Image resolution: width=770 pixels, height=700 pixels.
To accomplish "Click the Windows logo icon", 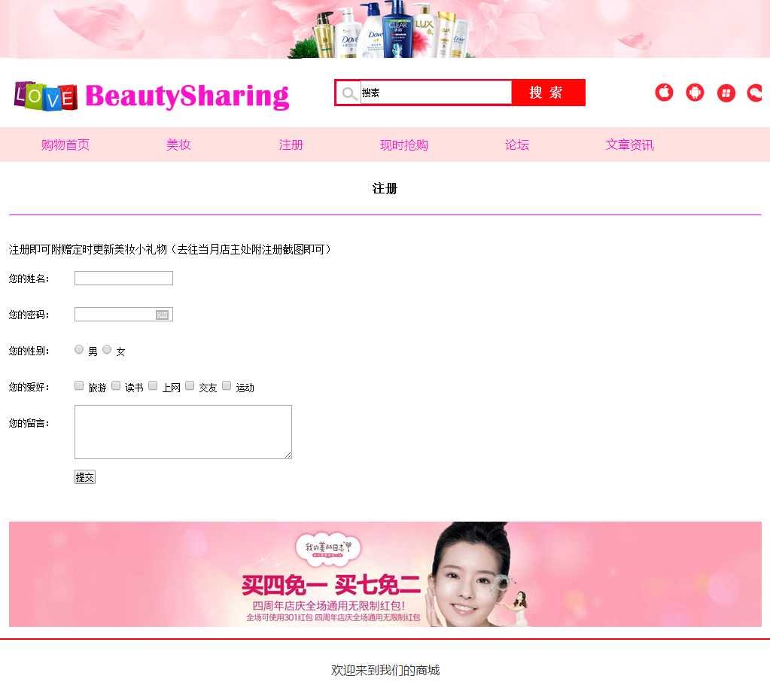I will tap(726, 93).
